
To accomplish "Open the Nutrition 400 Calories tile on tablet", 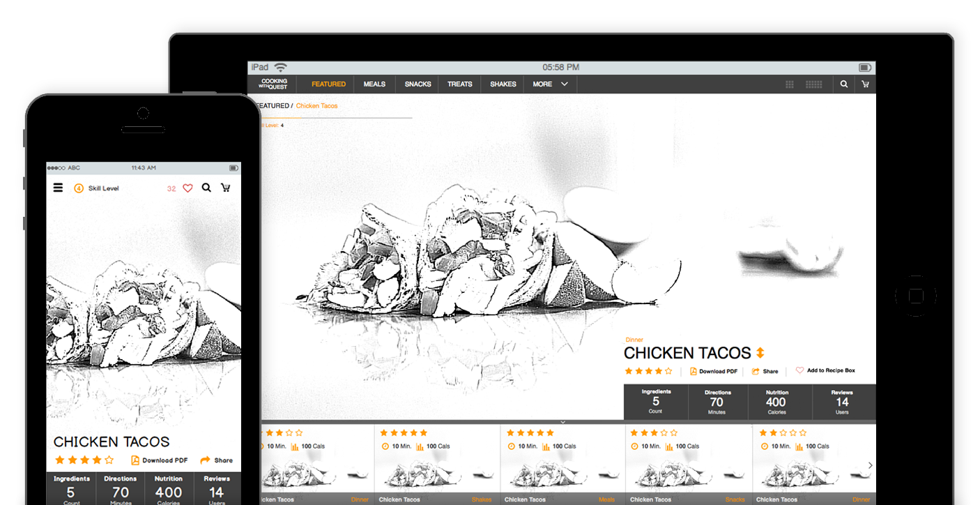I will [x=776, y=402].
